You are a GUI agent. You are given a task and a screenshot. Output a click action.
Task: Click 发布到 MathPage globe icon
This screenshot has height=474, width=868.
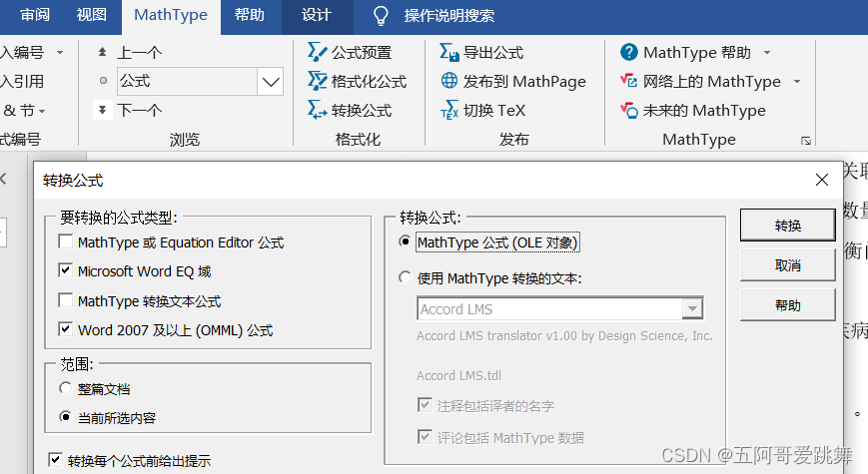coord(448,81)
